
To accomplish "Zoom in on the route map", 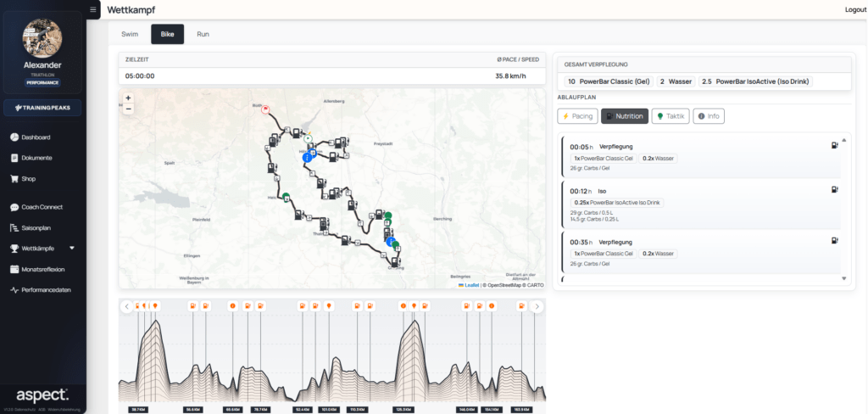I will (129, 98).
